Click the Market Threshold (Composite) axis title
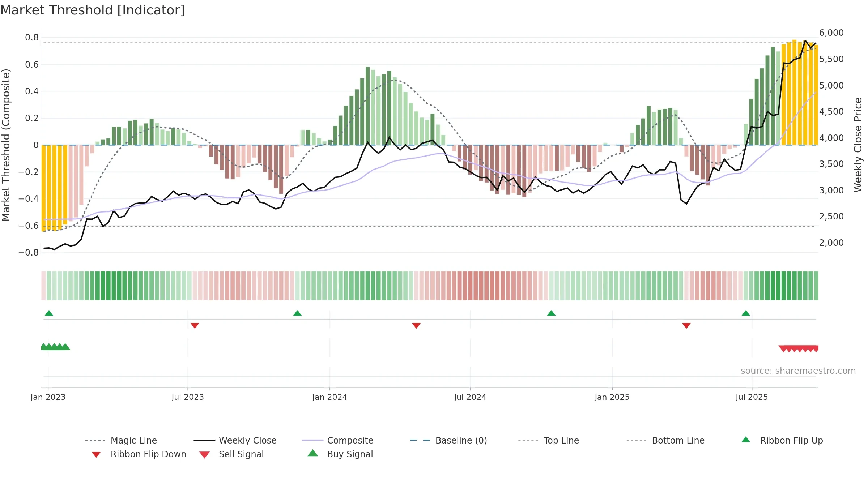 click(x=5, y=145)
